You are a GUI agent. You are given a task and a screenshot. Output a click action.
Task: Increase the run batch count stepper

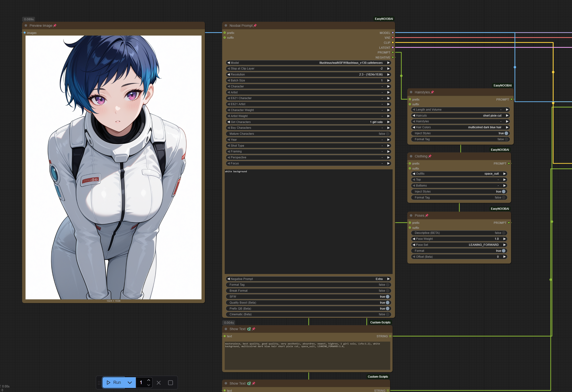coord(149,380)
